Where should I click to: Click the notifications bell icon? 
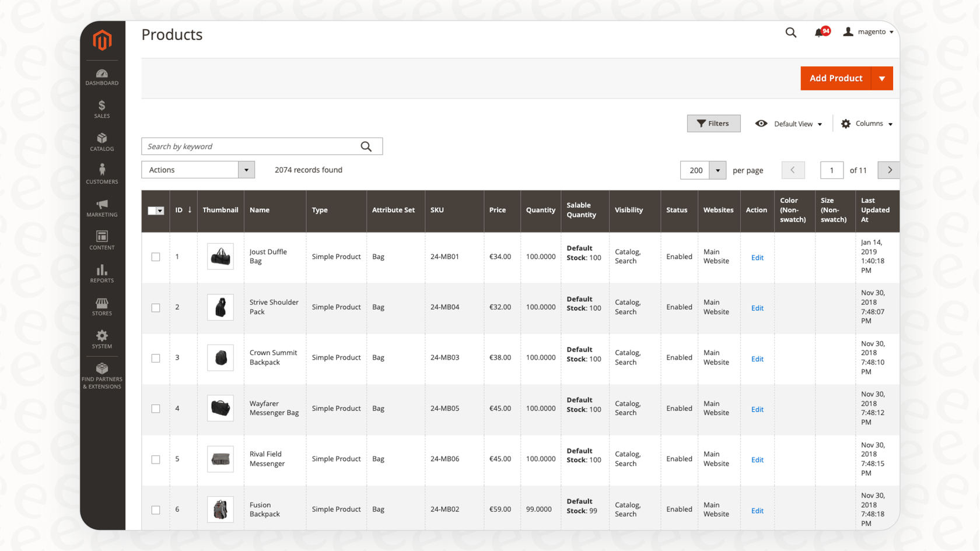pyautogui.click(x=820, y=33)
